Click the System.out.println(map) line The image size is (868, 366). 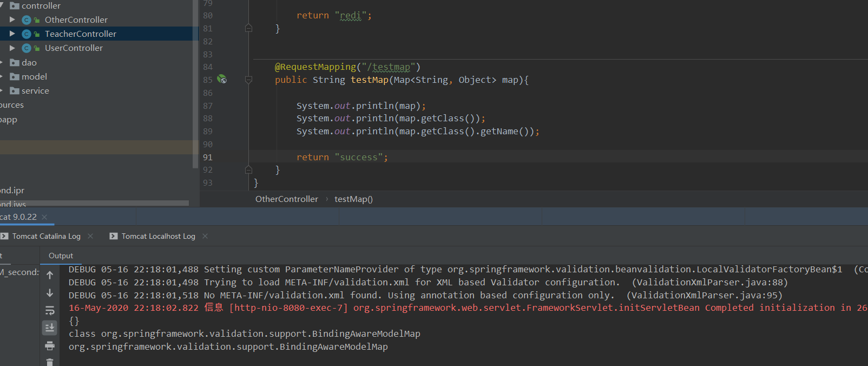361,106
